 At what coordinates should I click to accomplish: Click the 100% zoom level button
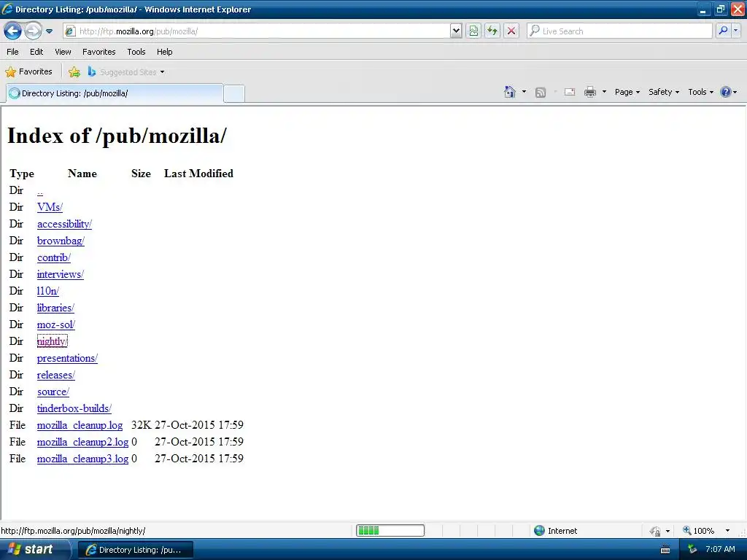coord(698,531)
